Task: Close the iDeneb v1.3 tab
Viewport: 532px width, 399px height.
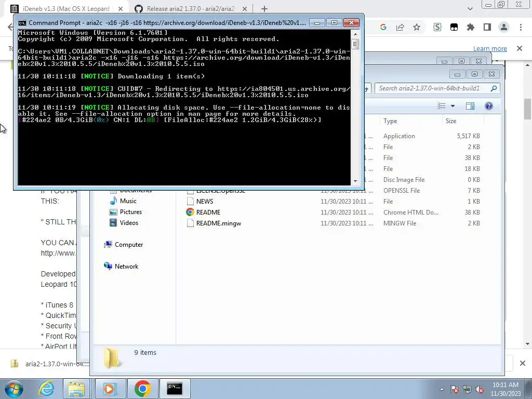Action: [121, 9]
